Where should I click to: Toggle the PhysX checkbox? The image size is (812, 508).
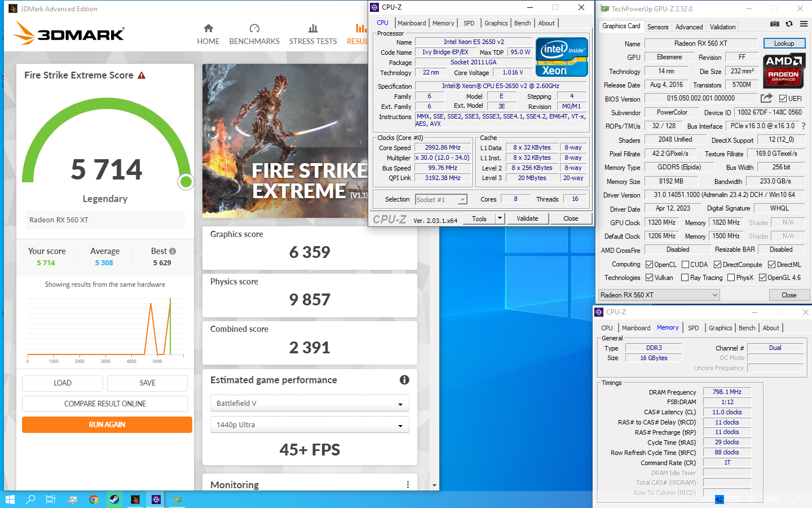[x=731, y=277]
